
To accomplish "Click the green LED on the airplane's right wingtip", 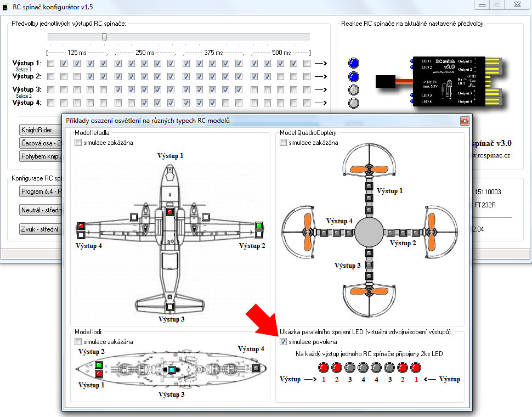I will click(259, 226).
